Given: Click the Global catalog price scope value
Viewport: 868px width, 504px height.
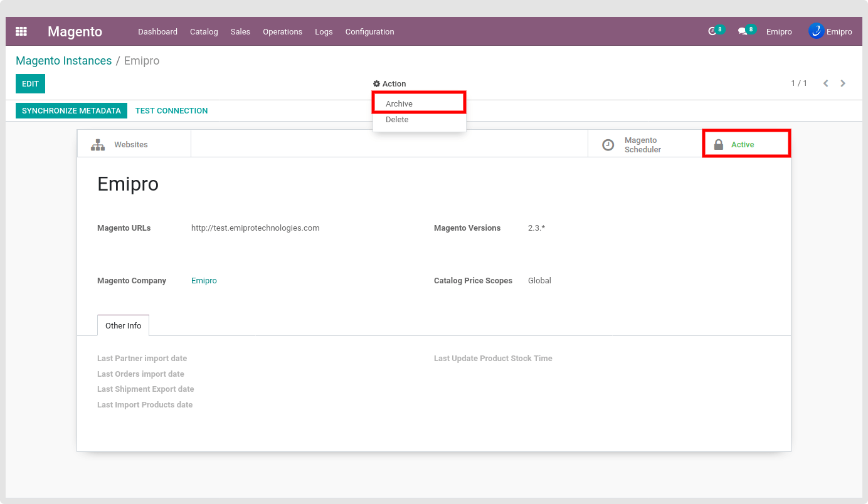Looking at the screenshot, I should tap(539, 281).
